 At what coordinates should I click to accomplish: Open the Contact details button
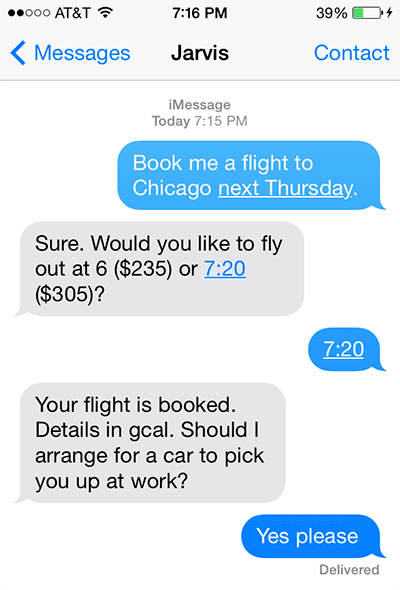351,53
